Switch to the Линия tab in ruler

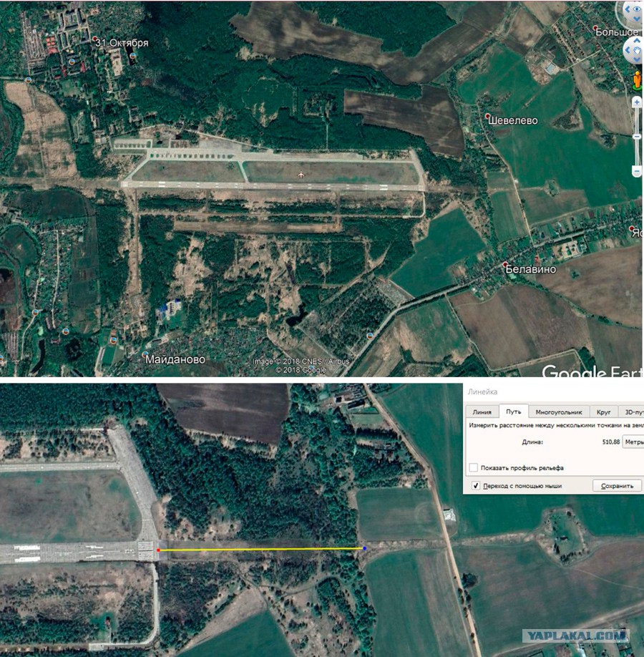pos(482,412)
